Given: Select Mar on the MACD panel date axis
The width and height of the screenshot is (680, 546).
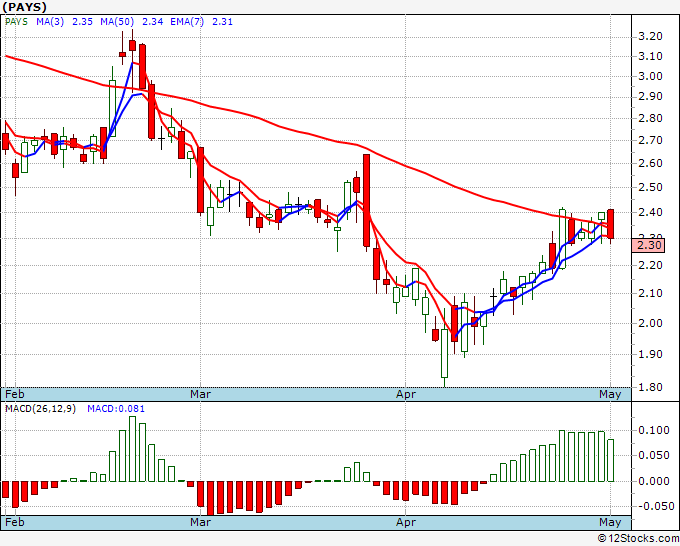Looking at the screenshot, I should (x=200, y=522).
